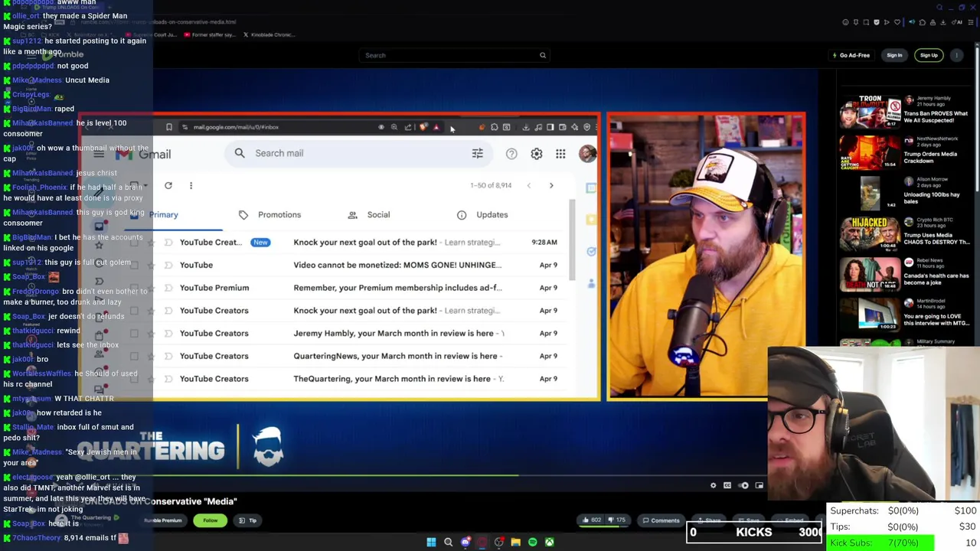Open Gmail support question mark icon
The image size is (980, 551).
511,154
